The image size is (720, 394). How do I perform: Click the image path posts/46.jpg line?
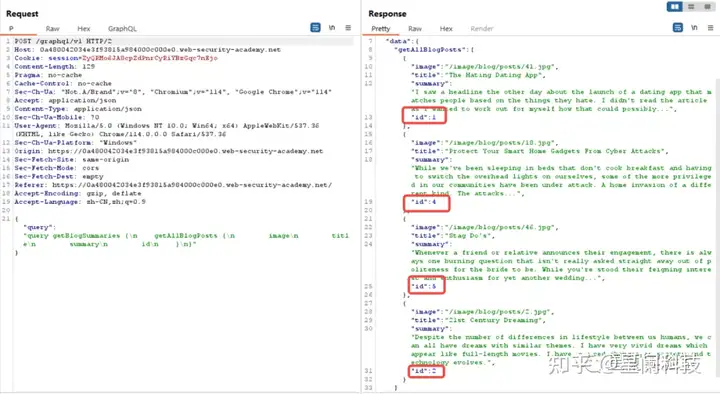484,227
